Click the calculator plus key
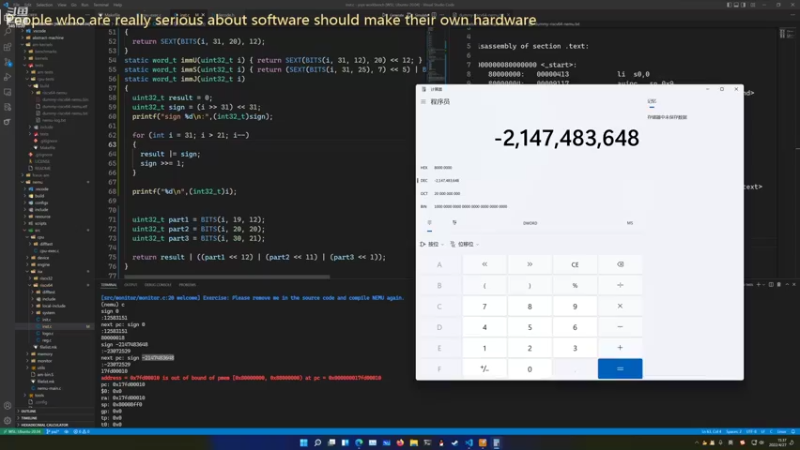The width and height of the screenshot is (800, 450). click(x=620, y=348)
